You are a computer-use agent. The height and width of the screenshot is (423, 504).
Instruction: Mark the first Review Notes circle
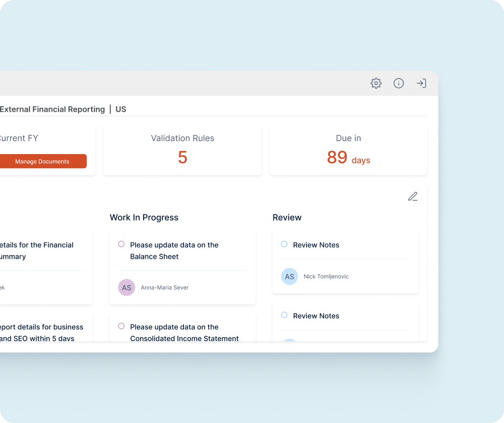[x=284, y=244]
